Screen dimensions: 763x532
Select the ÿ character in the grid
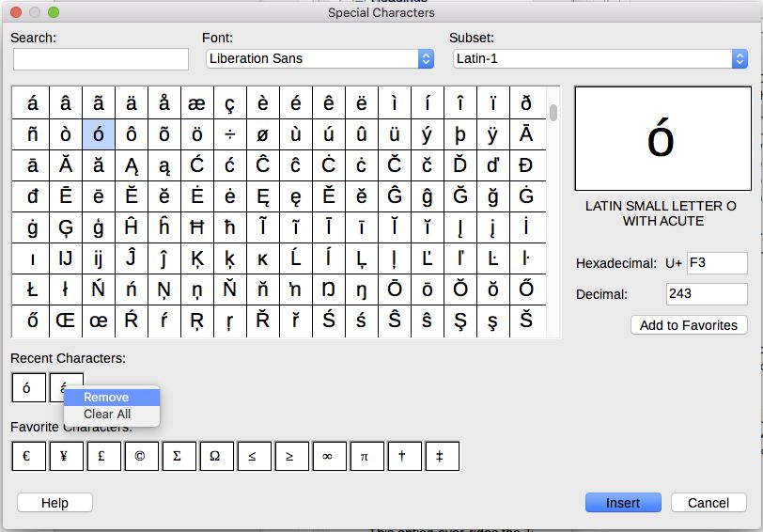tap(493, 134)
